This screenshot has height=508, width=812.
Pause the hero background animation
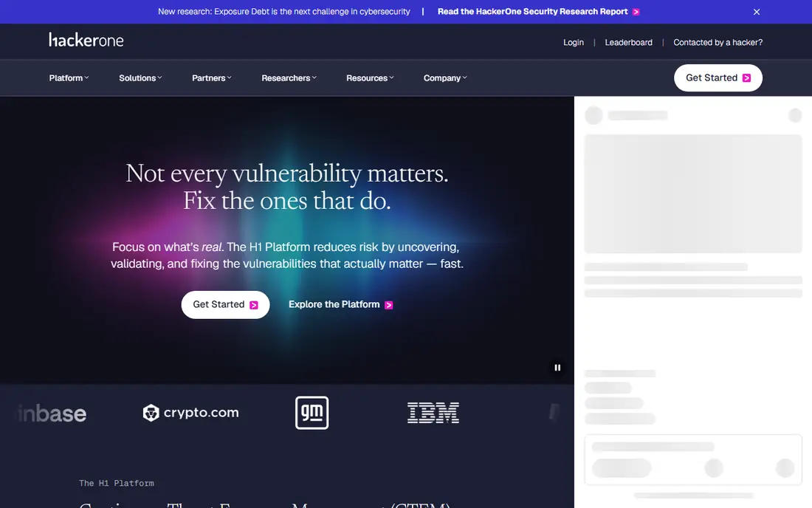point(557,368)
